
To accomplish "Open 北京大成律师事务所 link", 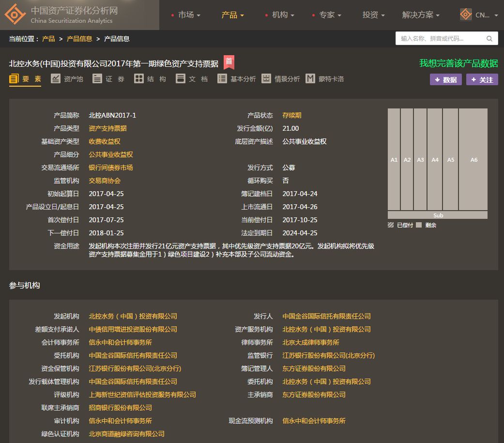I will click(311, 342).
